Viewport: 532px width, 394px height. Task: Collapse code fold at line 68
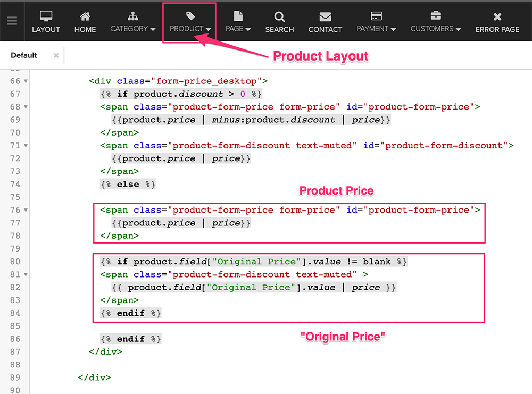(26, 107)
